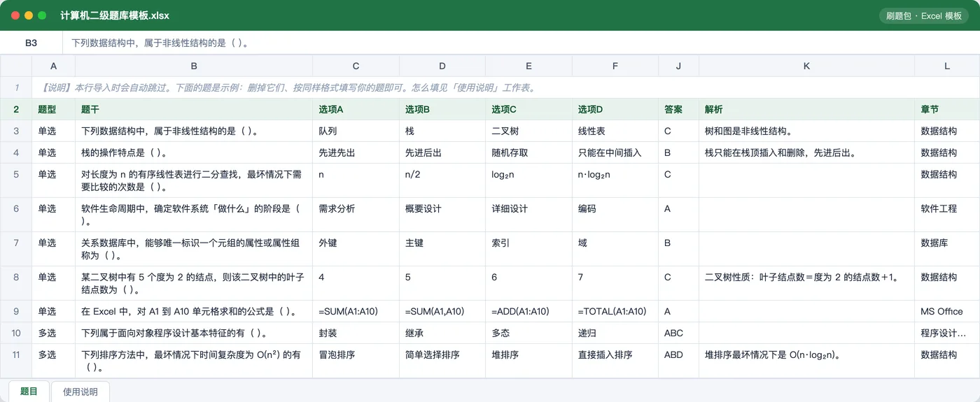Select the cell containing 队列

point(356,131)
